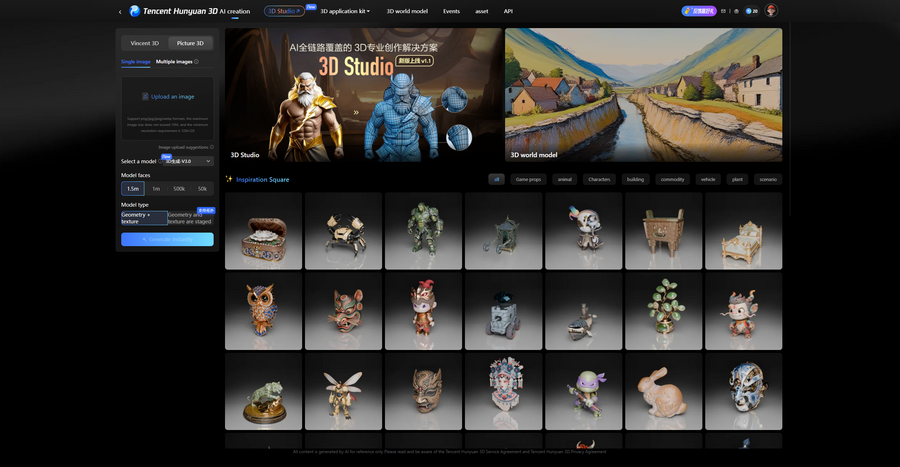900x467 pixels.
Task: Click the Multiple images info icon
Action: click(196, 62)
